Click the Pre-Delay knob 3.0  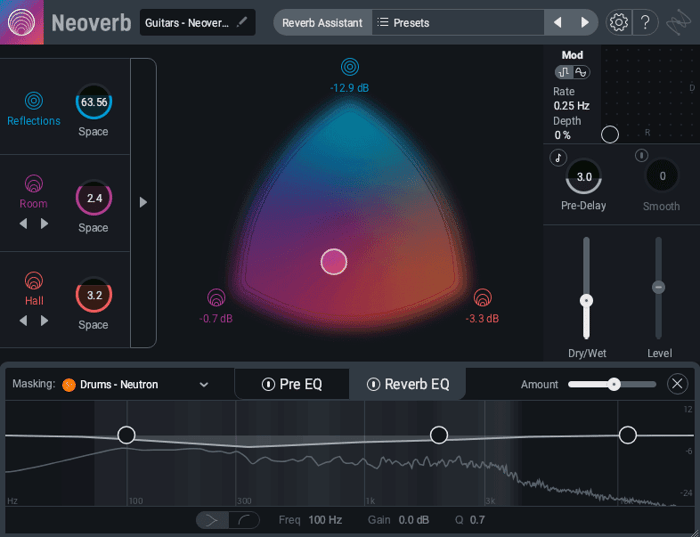click(584, 177)
